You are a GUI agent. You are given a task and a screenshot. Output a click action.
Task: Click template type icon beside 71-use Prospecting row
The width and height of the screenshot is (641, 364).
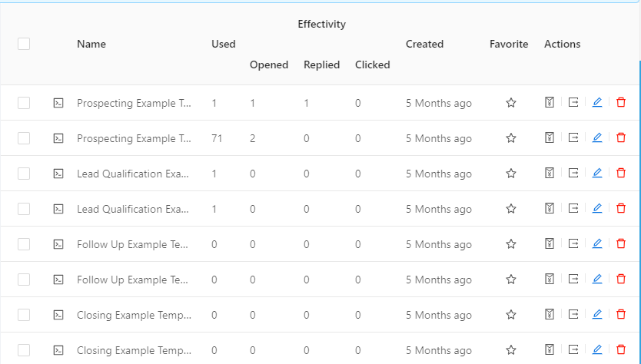(x=58, y=138)
